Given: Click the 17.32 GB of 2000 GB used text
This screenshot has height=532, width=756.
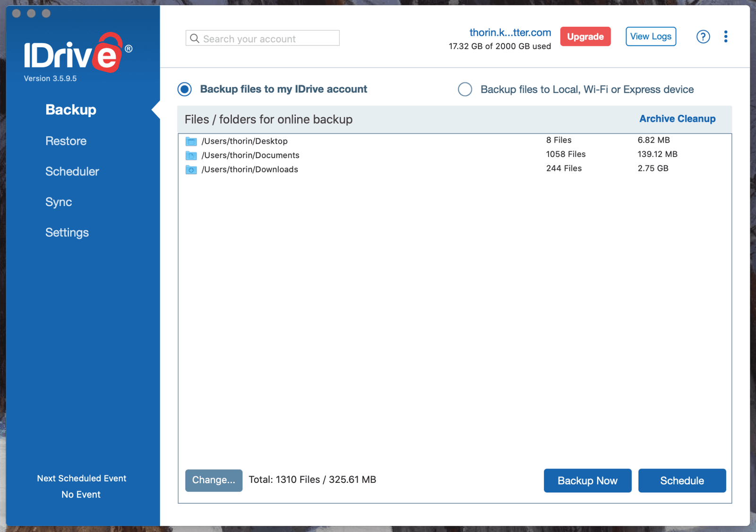Looking at the screenshot, I should (x=500, y=46).
